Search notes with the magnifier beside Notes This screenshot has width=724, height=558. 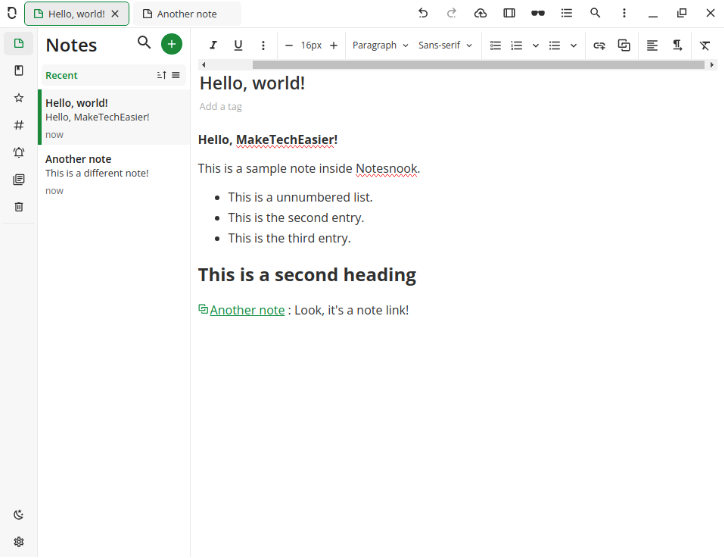tap(144, 43)
